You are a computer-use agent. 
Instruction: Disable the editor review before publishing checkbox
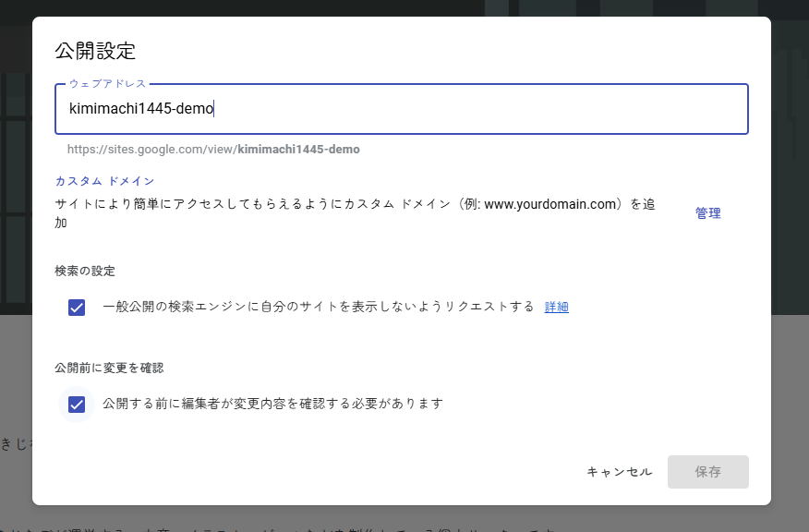click(x=77, y=405)
